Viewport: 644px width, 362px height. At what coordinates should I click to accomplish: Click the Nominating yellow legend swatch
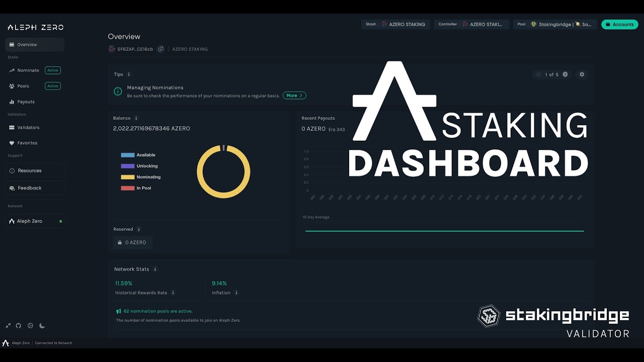coord(128,177)
